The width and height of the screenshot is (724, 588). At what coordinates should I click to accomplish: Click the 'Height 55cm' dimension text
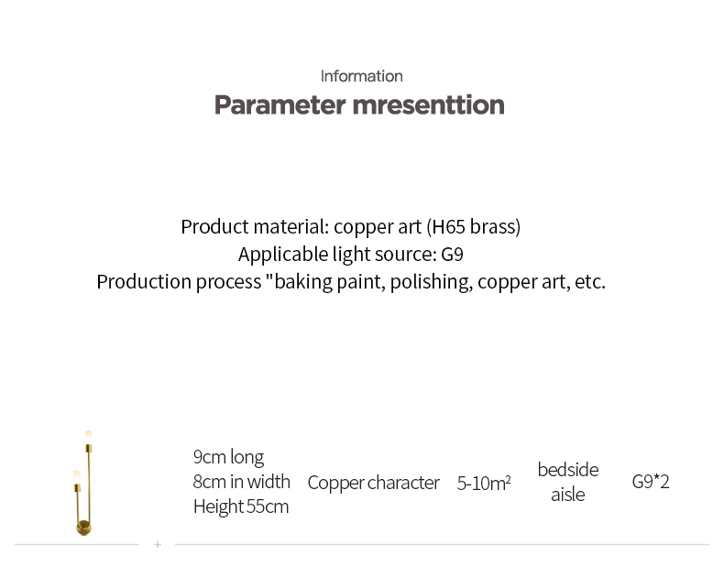point(240,506)
